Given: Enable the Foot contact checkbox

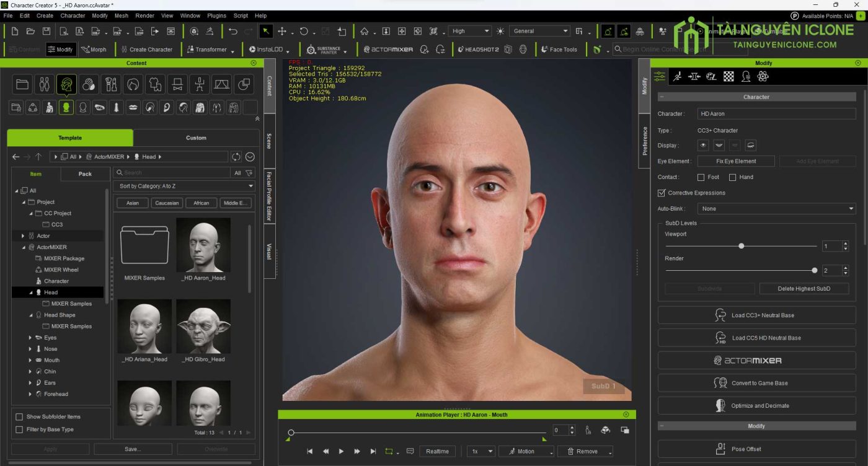Looking at the screenshot, I should click(701, 177).
